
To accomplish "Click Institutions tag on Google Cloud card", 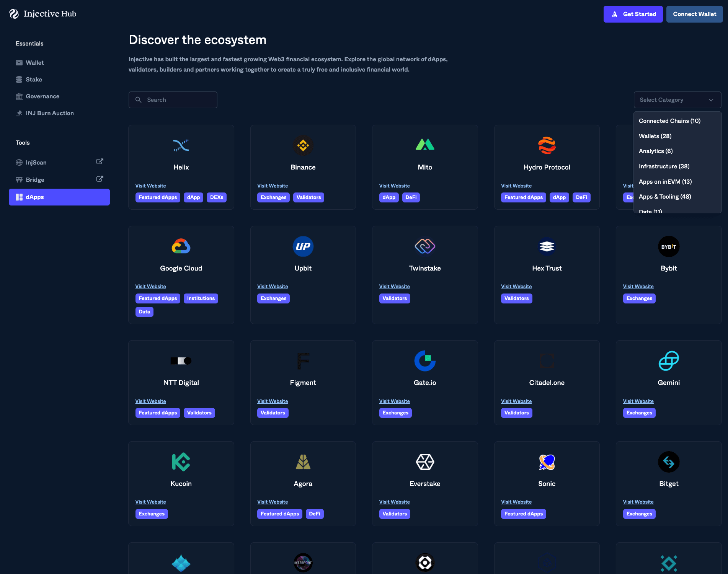I will (x=201, y=298).
